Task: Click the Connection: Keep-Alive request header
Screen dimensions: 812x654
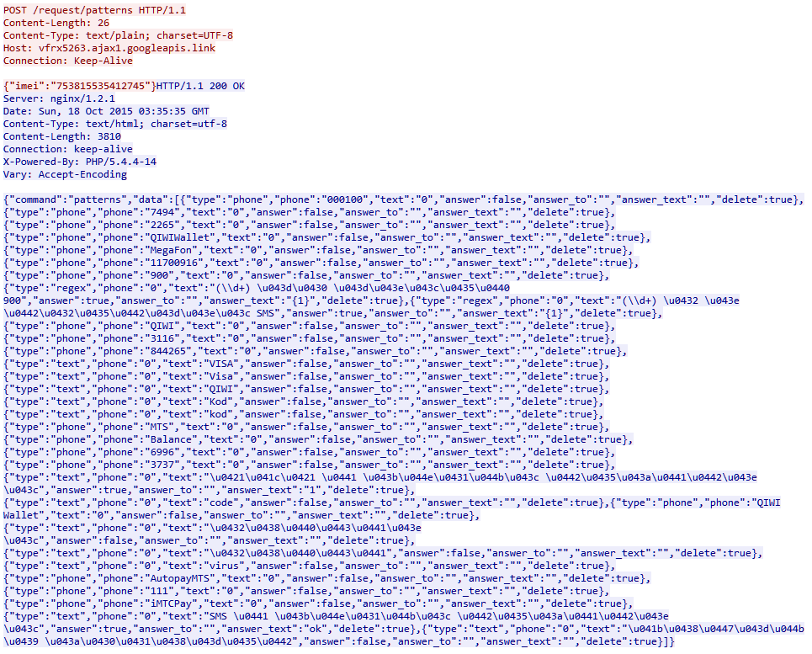Action: pos(68,61)
